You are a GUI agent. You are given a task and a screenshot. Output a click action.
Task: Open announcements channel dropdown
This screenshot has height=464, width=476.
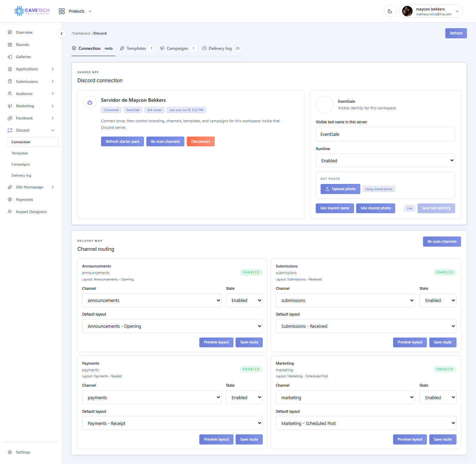click(x=152, y=300)
